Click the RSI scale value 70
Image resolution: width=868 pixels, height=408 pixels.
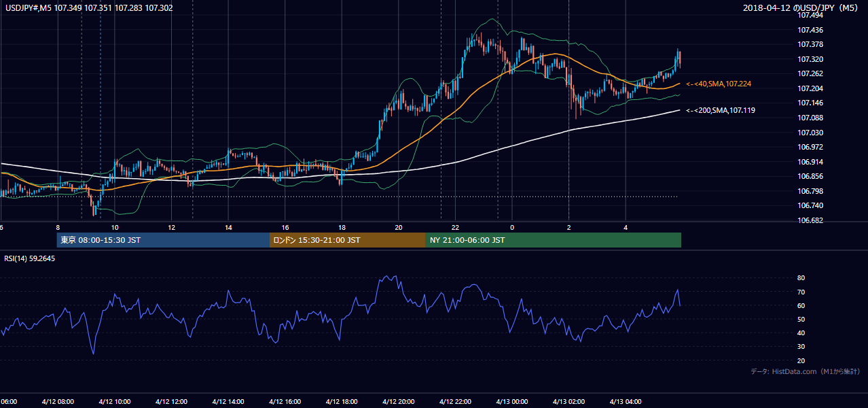coord(801,292)
